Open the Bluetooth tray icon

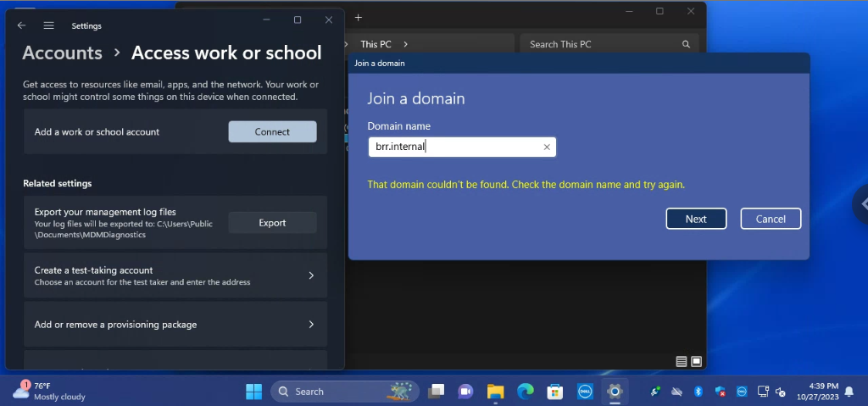point(698,392)
